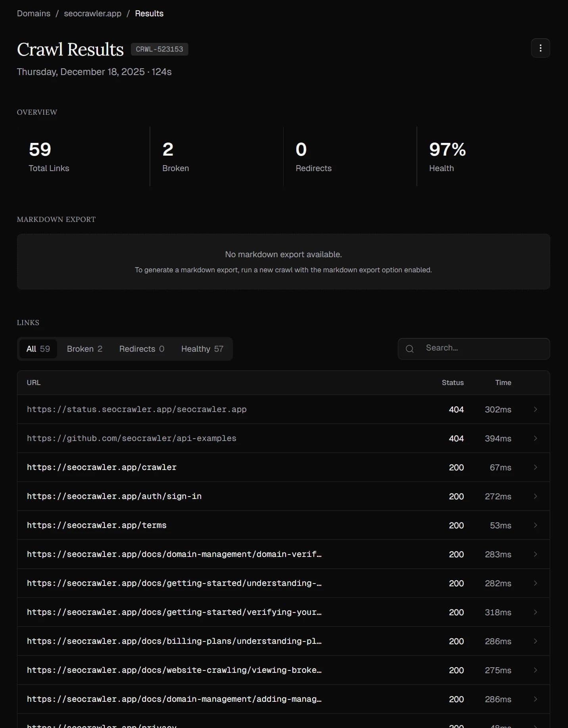Click the 404 status of status.seocrawler.app row
This screenshot has width=568, height=728.
[x=456, y=409]
